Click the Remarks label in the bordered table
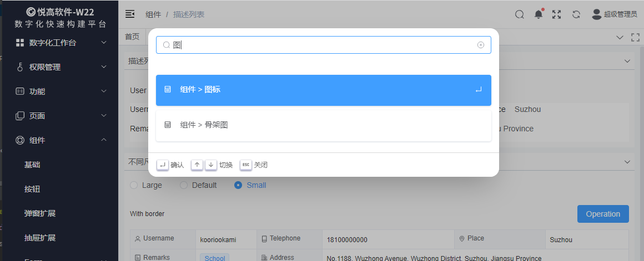Image resolution: width=644 pixels, height=261 pixels. coord(157,257)
